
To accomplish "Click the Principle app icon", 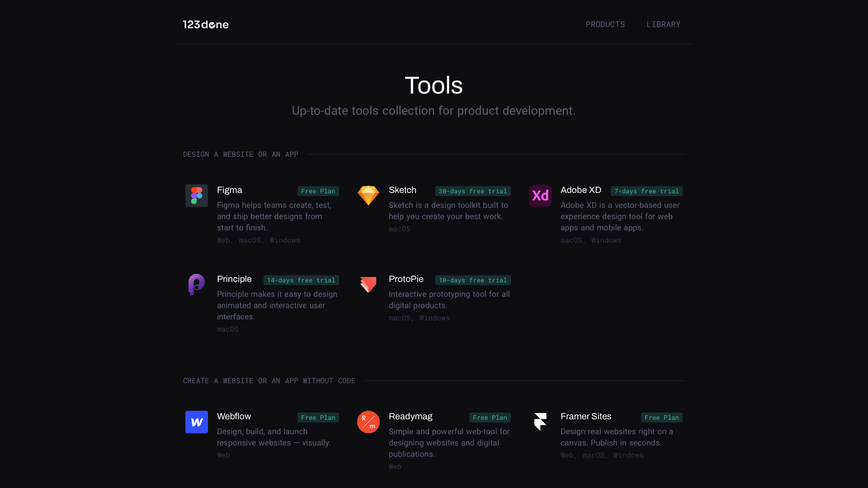I will [196, 284].
